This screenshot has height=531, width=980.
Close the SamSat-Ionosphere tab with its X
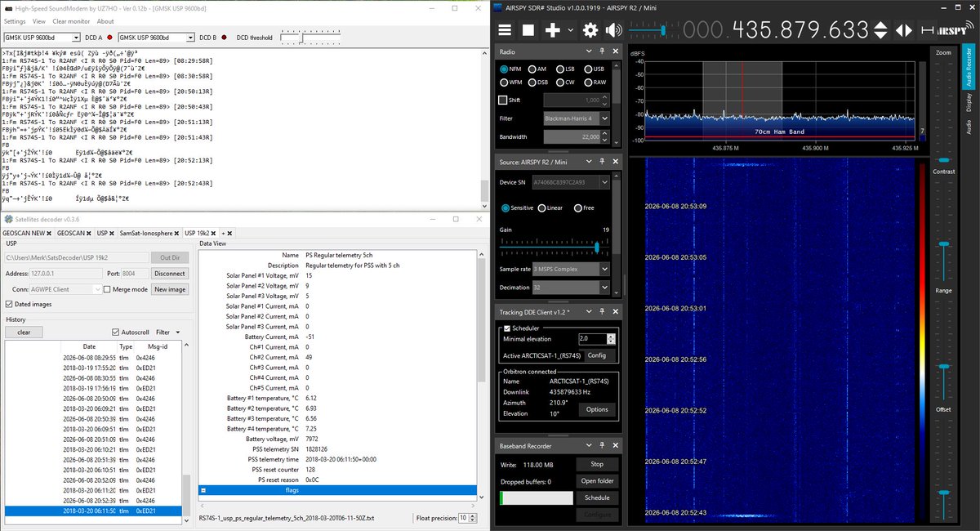tap(178, 234)
